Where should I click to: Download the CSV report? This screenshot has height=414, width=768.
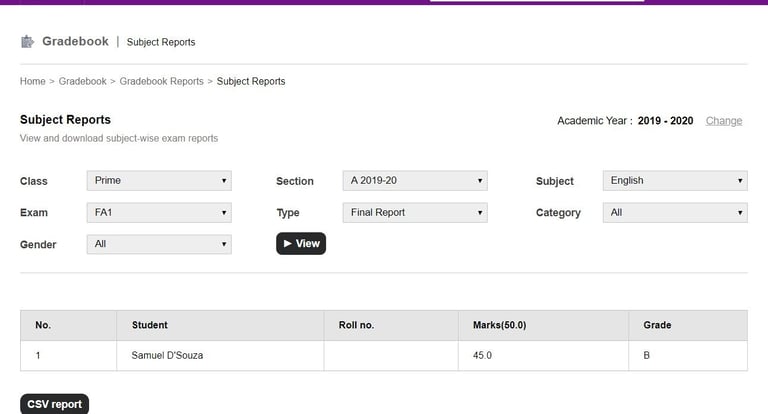coord(54,404)
